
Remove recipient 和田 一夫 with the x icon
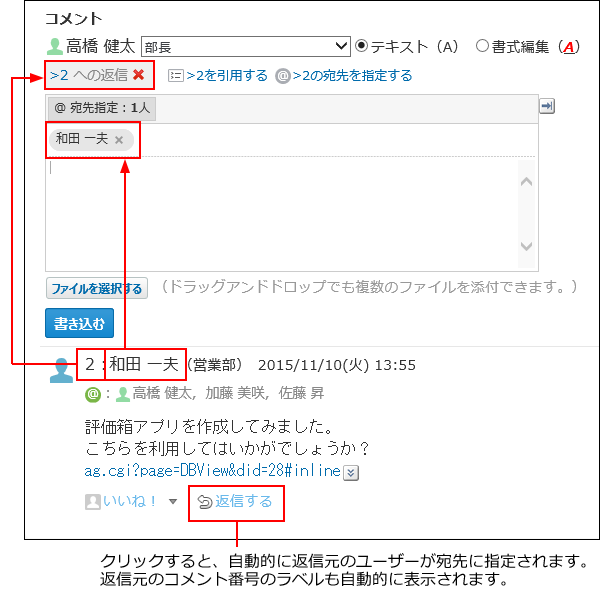[119, 140]
